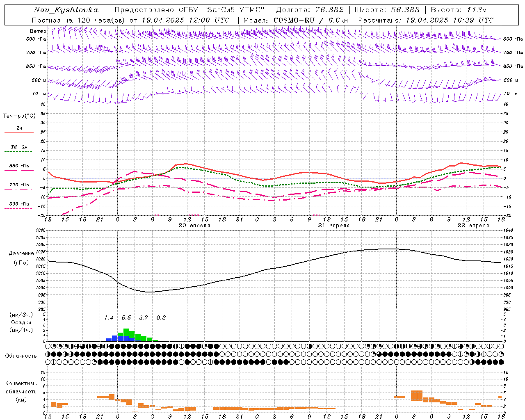The width and height of the screenshot is (525, 420).
Task: Click the left-side 500 м wind level label
Action: (x=39, y=80)
